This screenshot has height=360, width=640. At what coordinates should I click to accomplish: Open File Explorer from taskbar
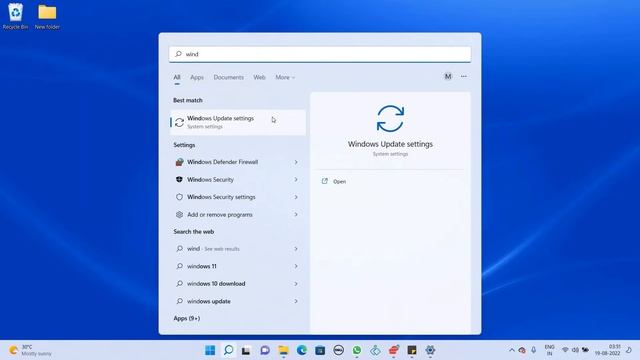pyautogui.click(x=283, y=350)
